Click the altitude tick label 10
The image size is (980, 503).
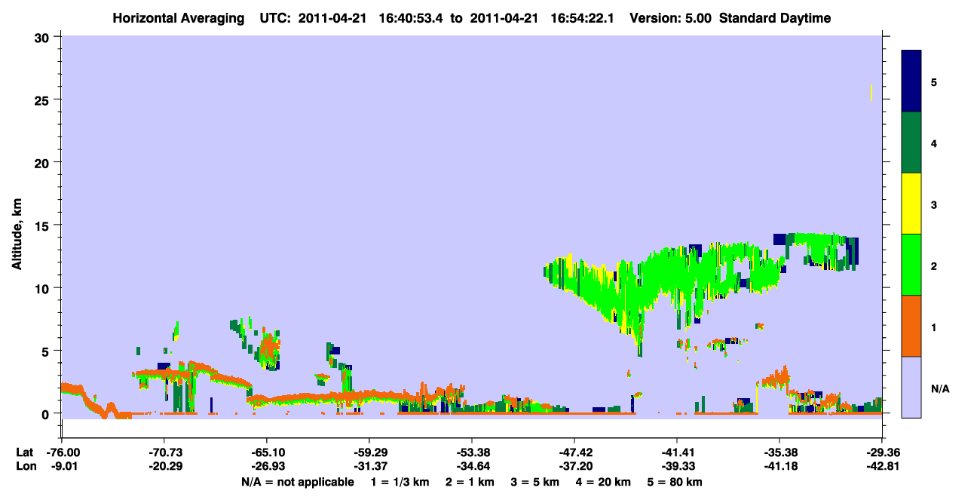(x=44, y=288)
